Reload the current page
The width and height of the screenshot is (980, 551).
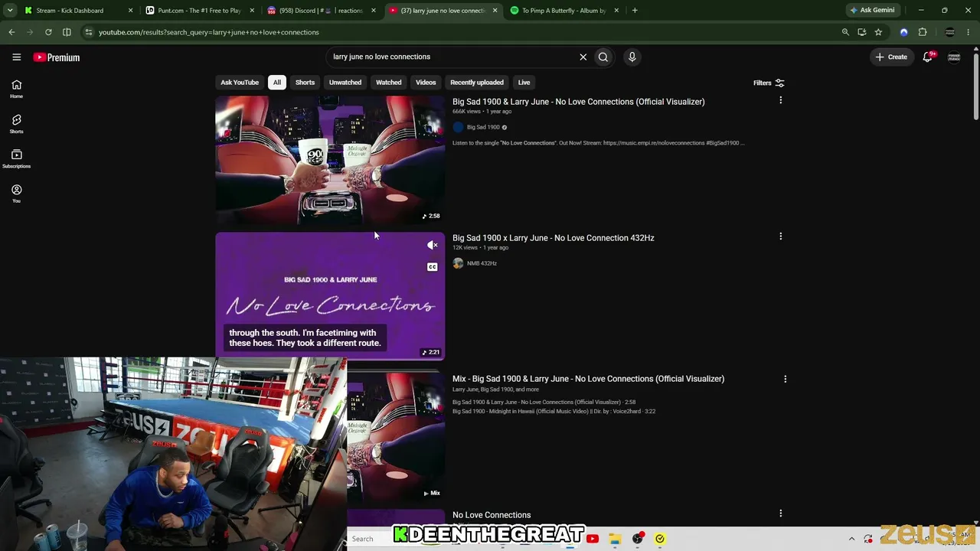(x=48, y=32)
